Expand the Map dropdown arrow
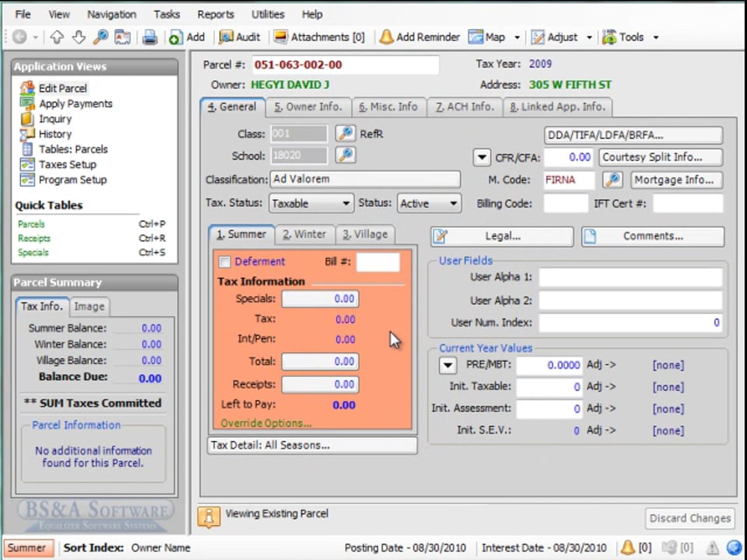This screenshot has height=560, width=747. (x=517, y=37)
